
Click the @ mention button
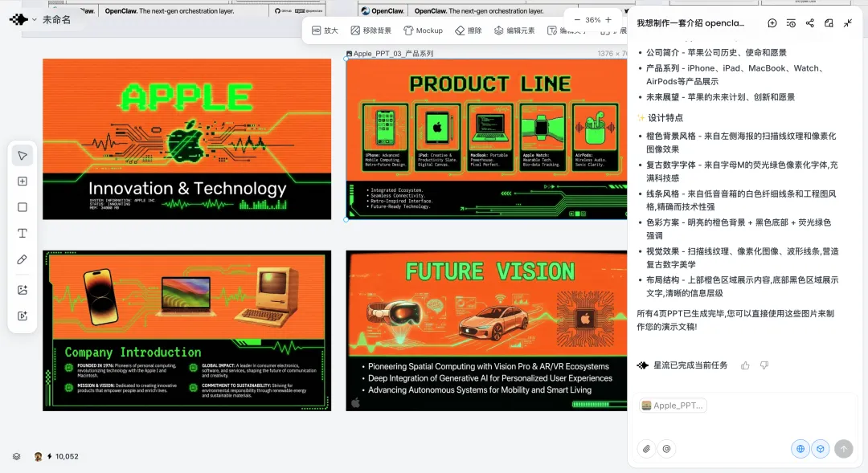tap(666, 449)
